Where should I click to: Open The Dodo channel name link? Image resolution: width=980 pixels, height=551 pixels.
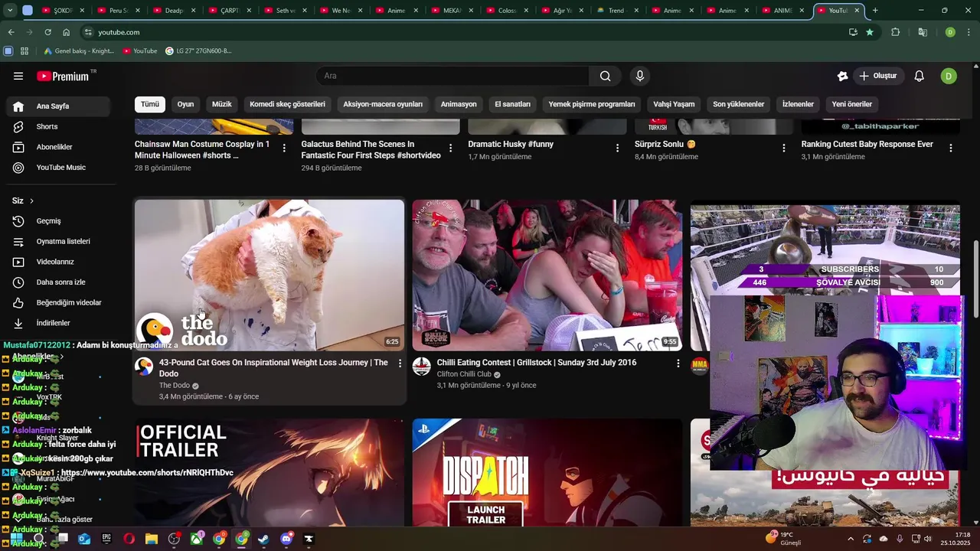[x=175, y=386]
